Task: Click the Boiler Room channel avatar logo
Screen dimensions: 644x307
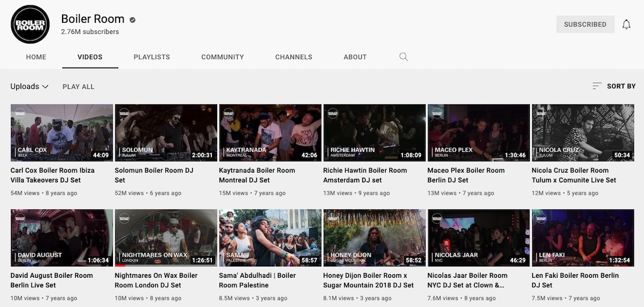Action: (x=30, y=25)
